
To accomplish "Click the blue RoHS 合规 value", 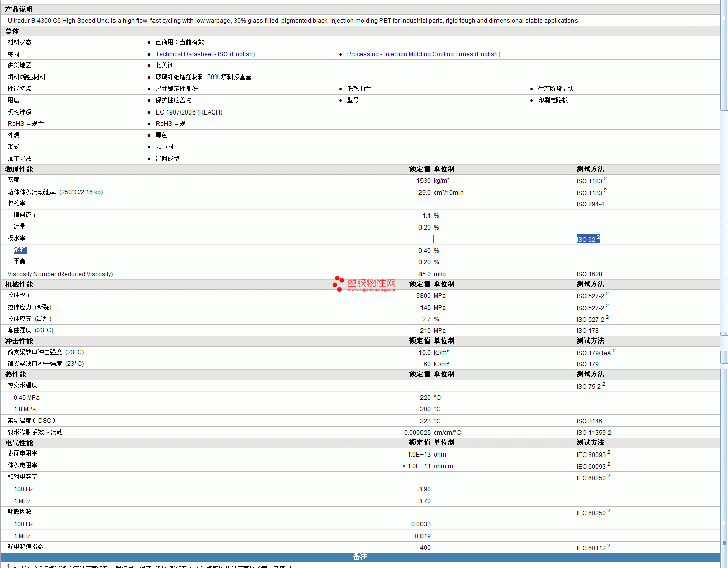I will 171,124.
